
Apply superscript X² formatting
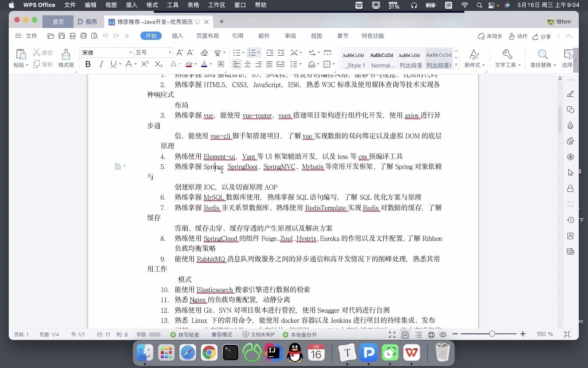145,64
